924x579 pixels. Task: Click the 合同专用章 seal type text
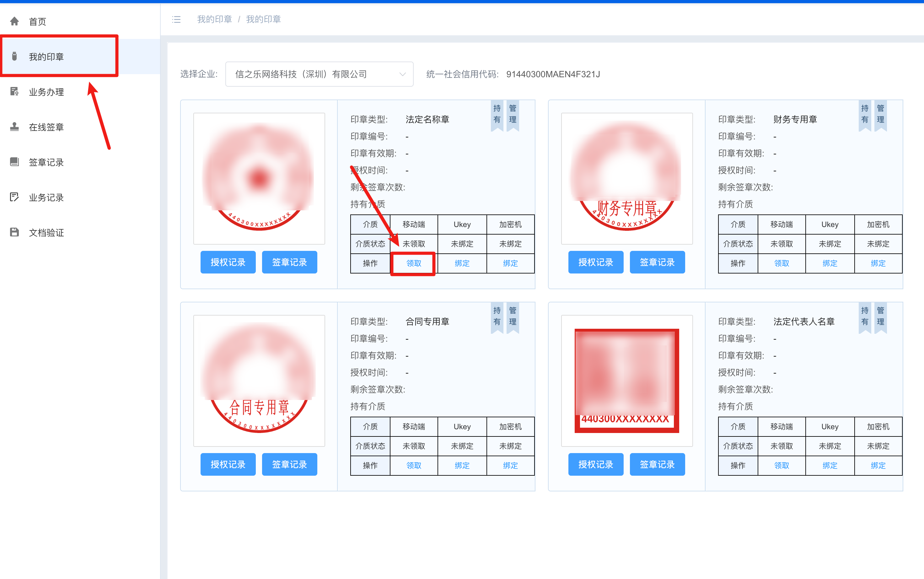pyautogui.click(x=427, y=322)
